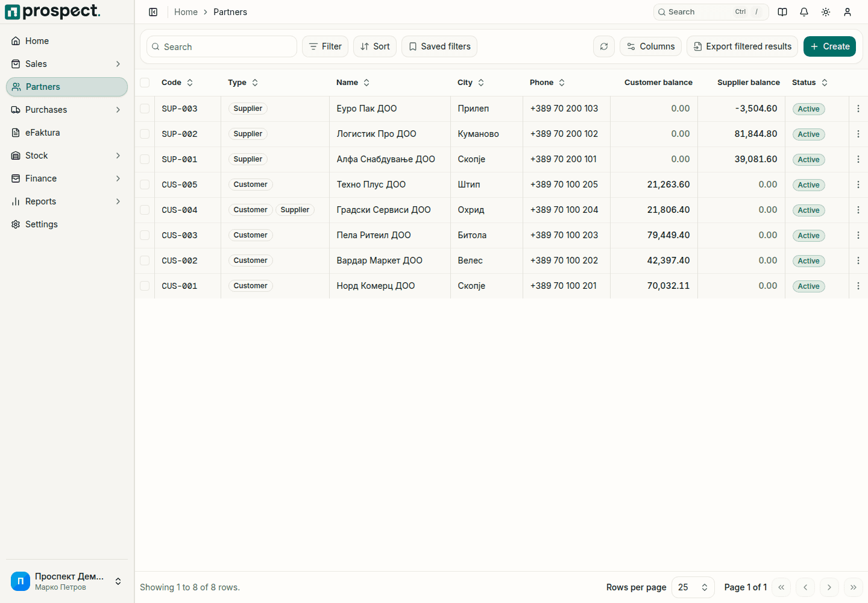Viewport: 868px width, 603px height.
Task: Open the notifications bell
Action: pyautogui.click(x=804, y=12)
